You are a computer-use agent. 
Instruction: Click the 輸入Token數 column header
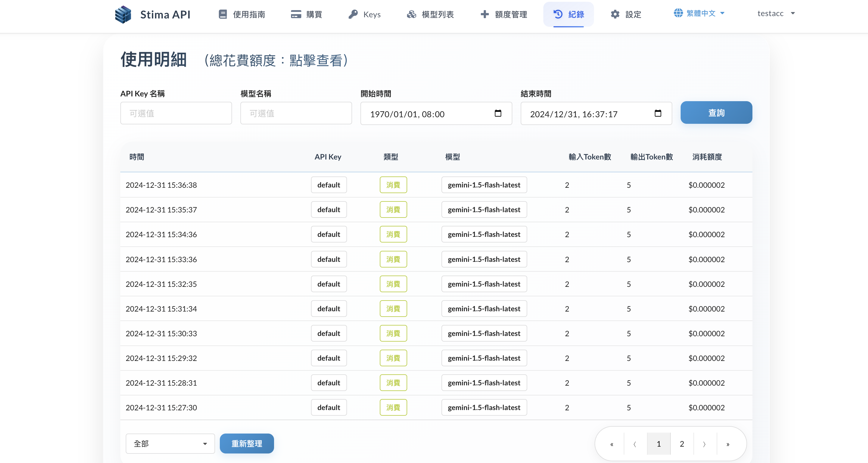point(590,157)
